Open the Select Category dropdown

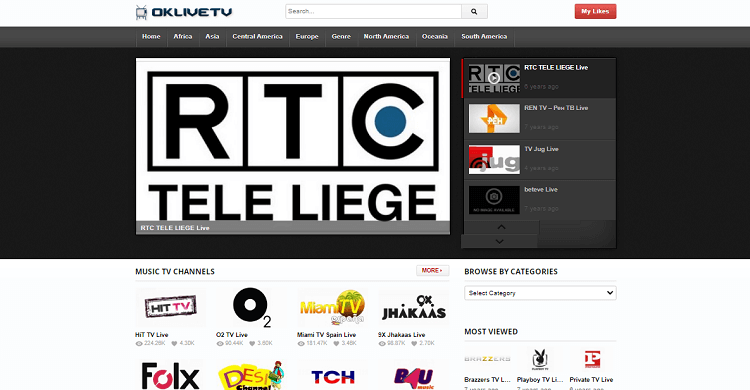click(540, 293)
